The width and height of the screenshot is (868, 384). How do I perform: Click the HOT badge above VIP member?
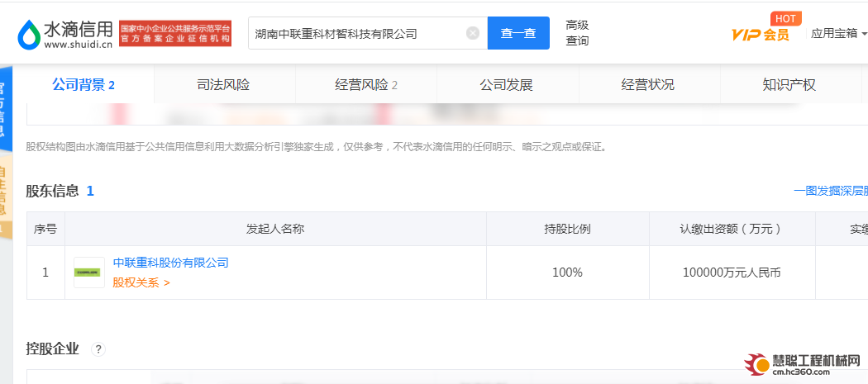(785, 18)
